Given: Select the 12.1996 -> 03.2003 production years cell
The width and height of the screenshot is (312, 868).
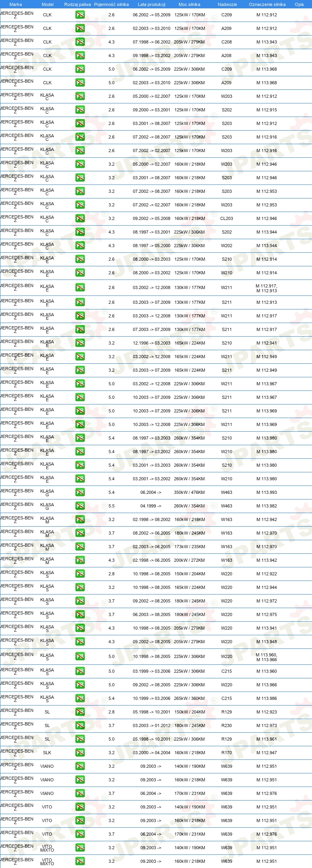Looking at the screenshot, I should tap(152, 343).
